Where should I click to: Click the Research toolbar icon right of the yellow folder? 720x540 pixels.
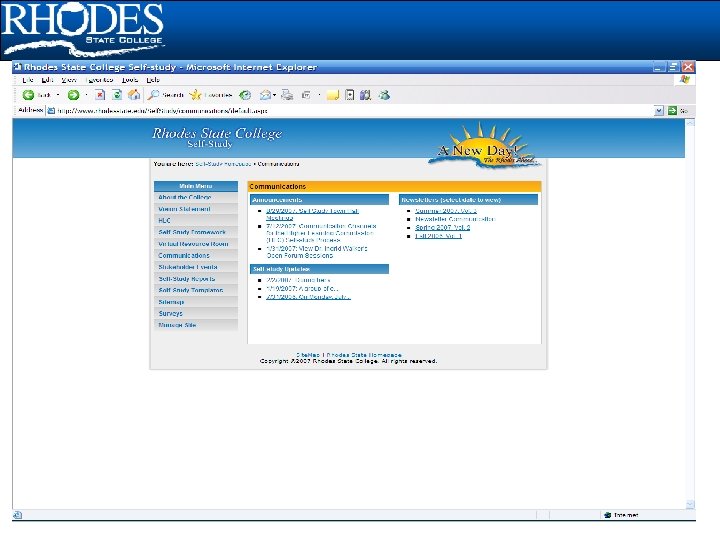pos(349,95)
